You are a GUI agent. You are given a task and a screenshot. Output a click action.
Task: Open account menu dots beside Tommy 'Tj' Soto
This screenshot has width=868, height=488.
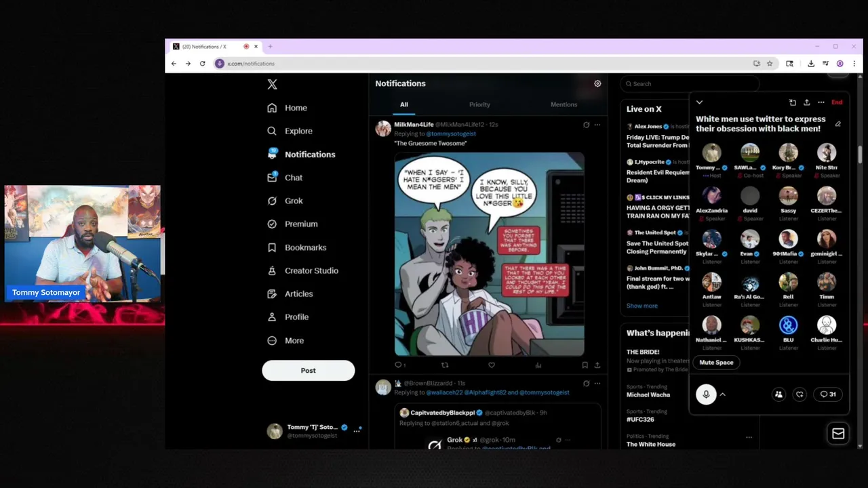click(357, 430)
